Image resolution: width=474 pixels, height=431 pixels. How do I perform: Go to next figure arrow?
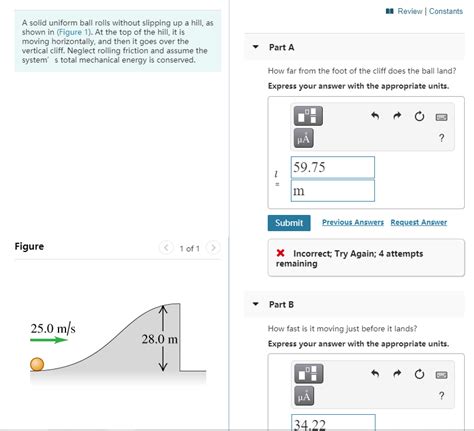[213, 248]
